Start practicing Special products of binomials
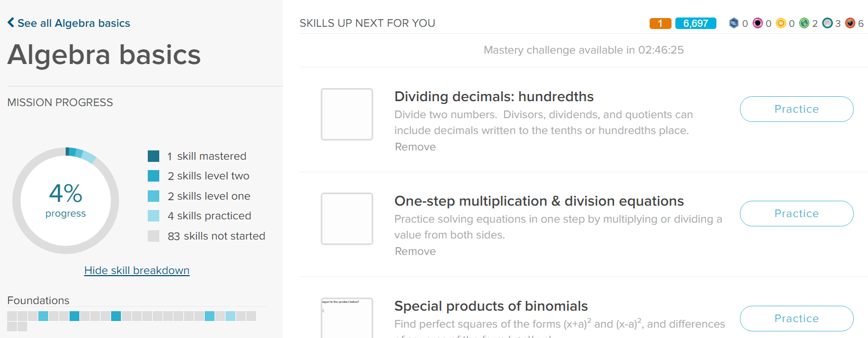 796,318
